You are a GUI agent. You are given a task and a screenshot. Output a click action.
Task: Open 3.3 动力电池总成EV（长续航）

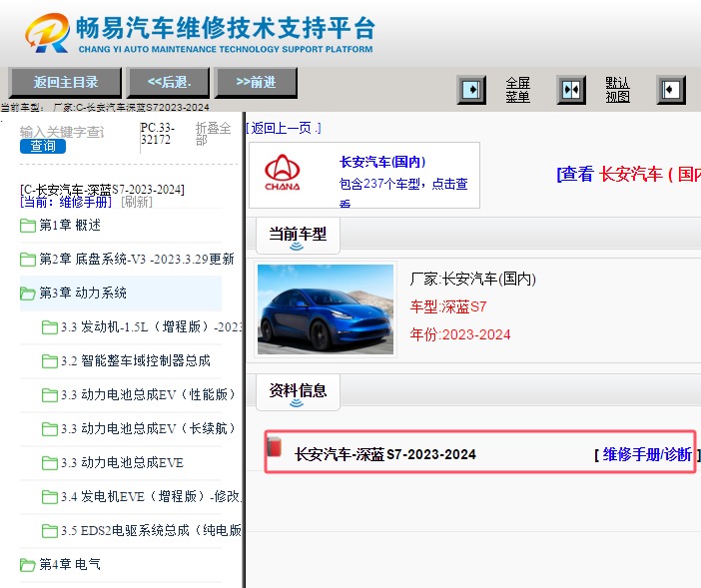[149, 428]
